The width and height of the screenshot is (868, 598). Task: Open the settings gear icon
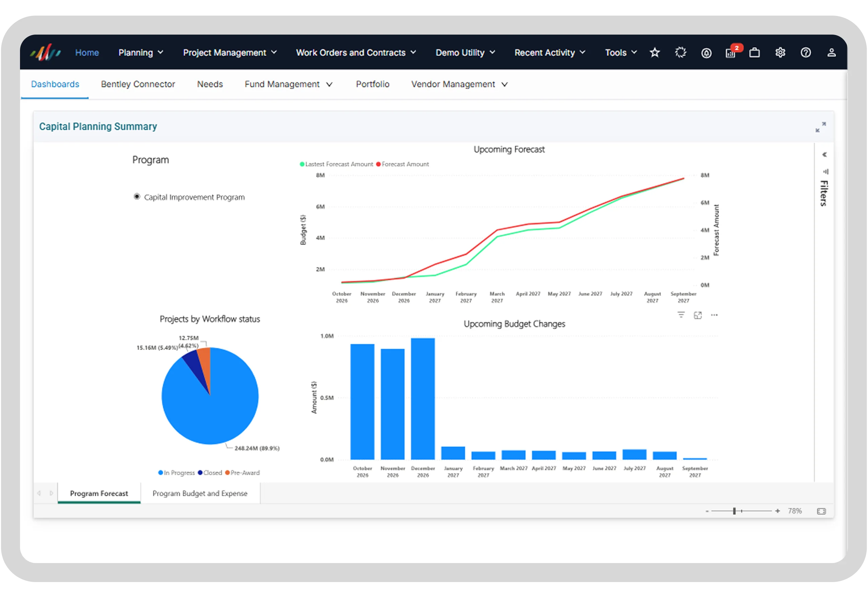780,53
